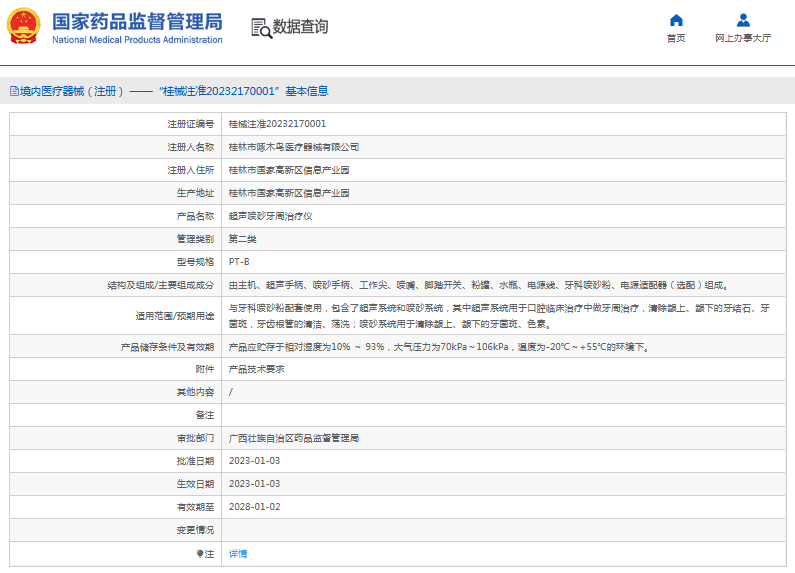Select registration number 桂械注准20232170001 value
Viewport: 795px width, 573px height.
(277, 124)
